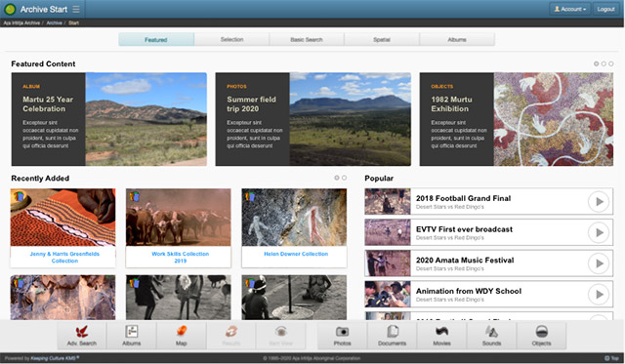
Task: Click collection badge icon on Helen Downer thumbnail
Action: (250, 196)
